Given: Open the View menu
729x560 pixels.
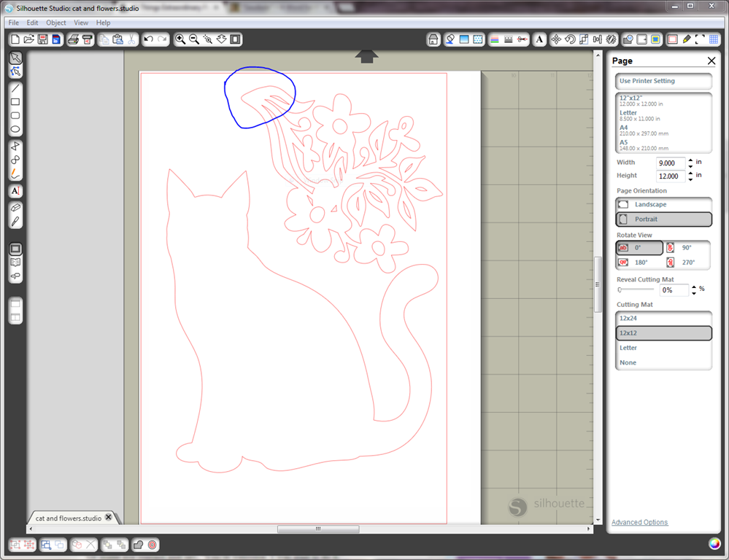Looking at the screenshot, I should coord(81,23).
